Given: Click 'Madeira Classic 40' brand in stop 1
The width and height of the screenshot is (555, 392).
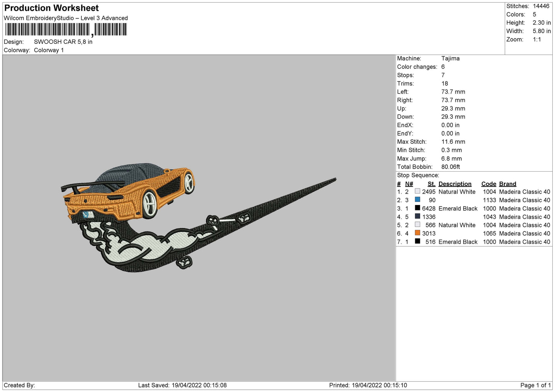Looking at the screenshot, I should (525, 192).
